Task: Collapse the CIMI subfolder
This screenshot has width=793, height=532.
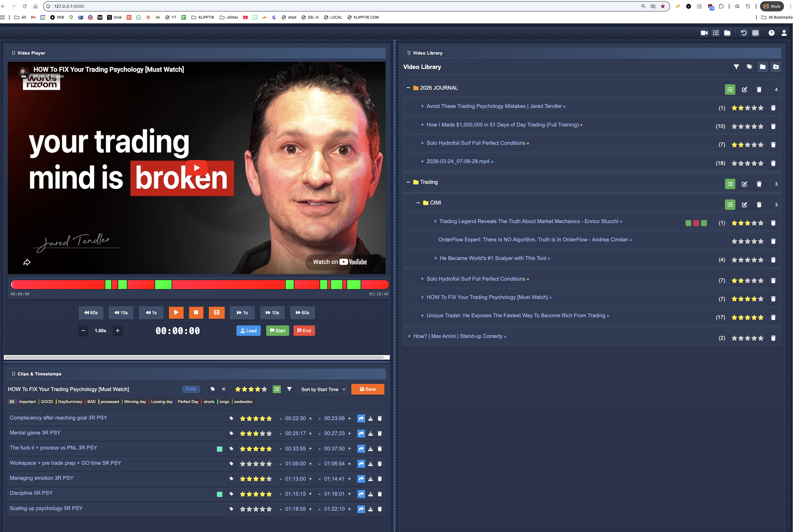Action: 418,203
